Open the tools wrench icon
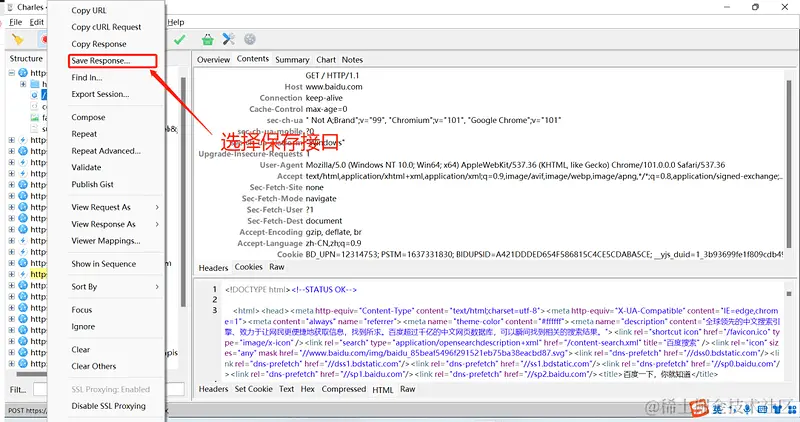 pyautogui.click(x=228, y=39)
